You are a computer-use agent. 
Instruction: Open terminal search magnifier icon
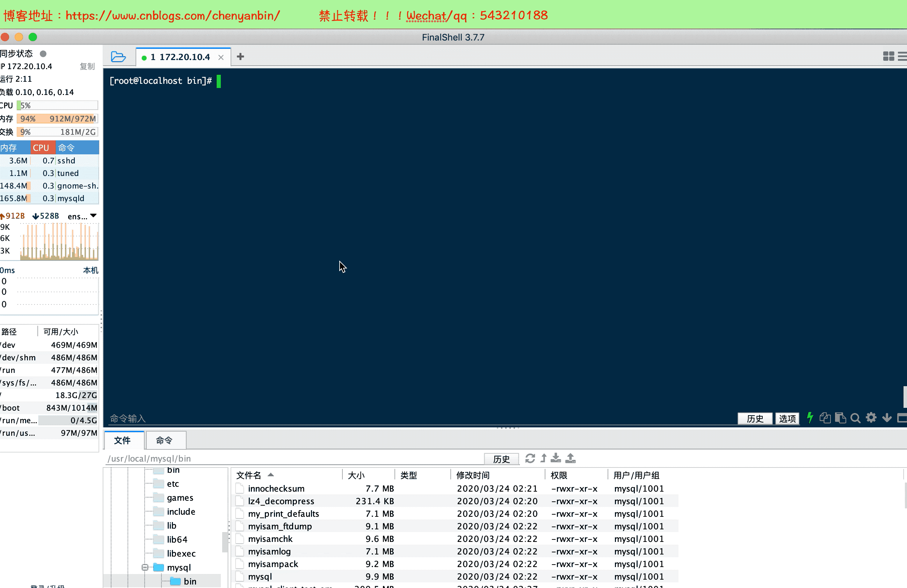pos(855,418)
